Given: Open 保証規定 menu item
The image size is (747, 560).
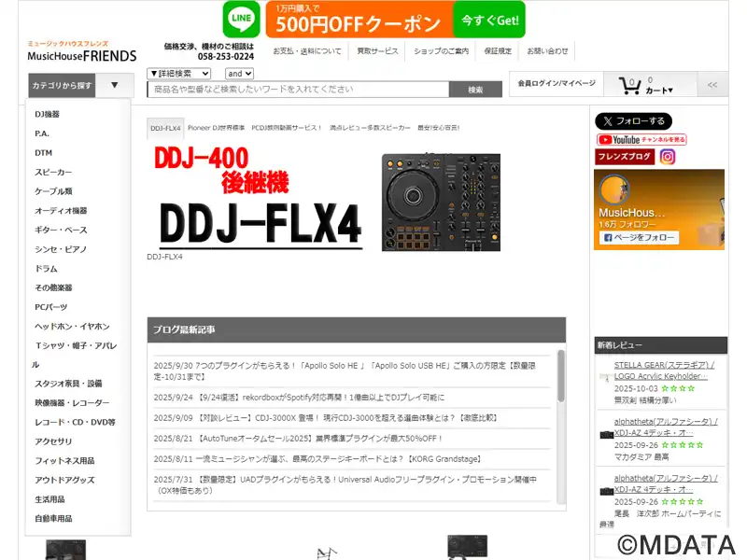Looking at the screenshot, I should pos(498,51).
